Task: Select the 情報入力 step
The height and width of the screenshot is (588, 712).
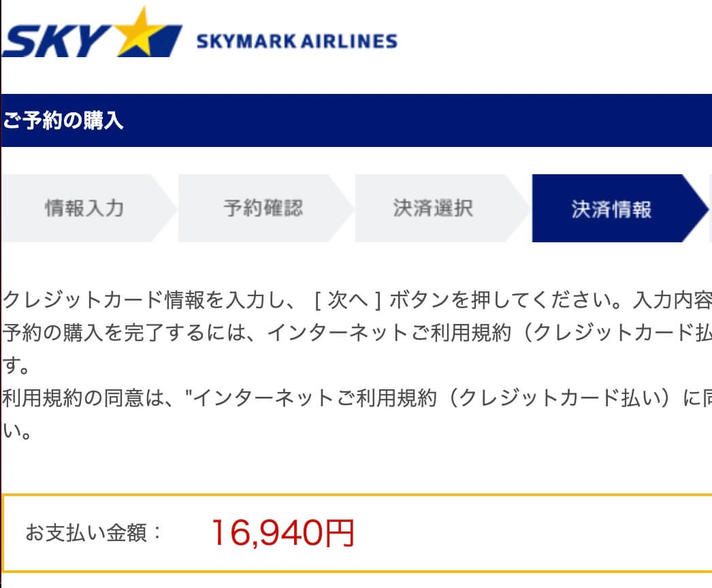Action: (84, 208)
